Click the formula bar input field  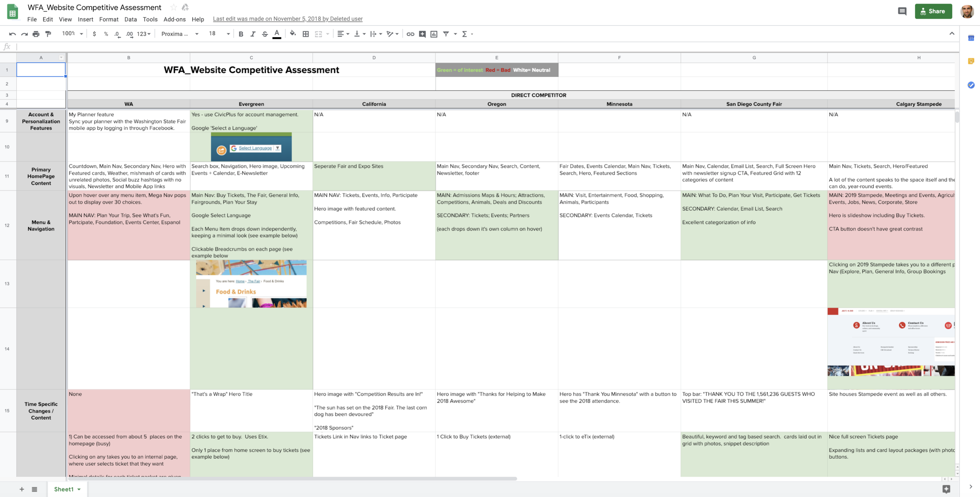tap(470, 47)
